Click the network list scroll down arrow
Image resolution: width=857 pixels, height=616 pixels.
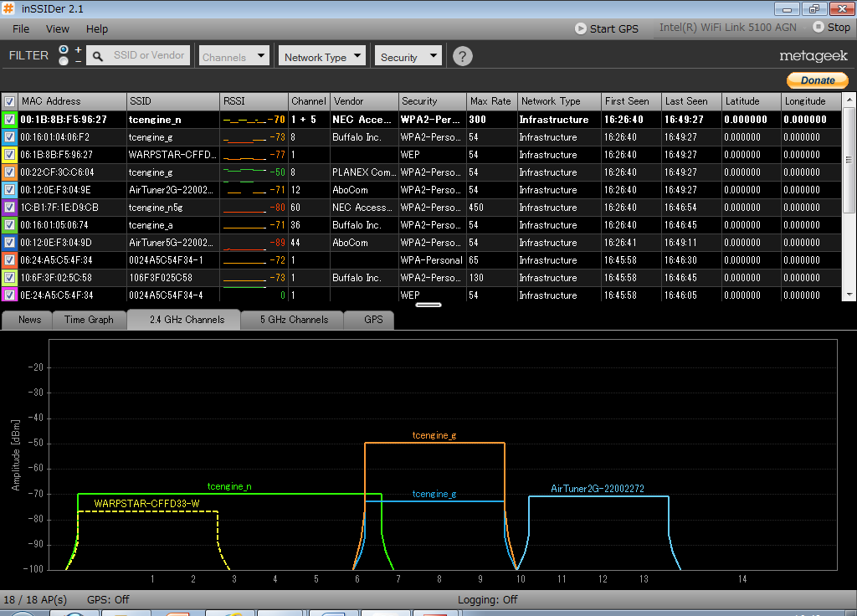[849, 295]
